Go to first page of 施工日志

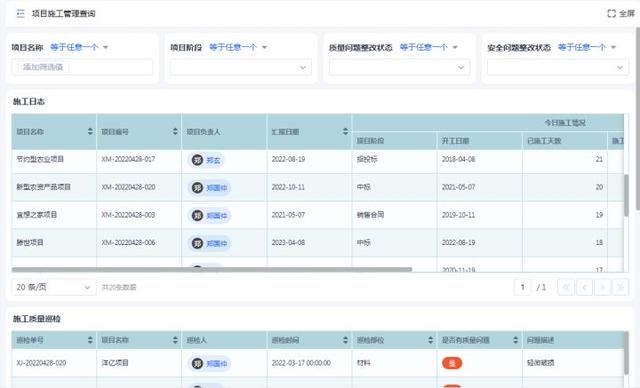point(566,287)
